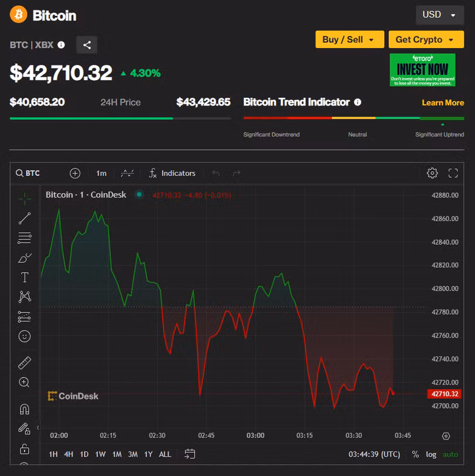475x476 pixels.
Task: Open chart settings gear icon
Action: (x=432, y=173)
